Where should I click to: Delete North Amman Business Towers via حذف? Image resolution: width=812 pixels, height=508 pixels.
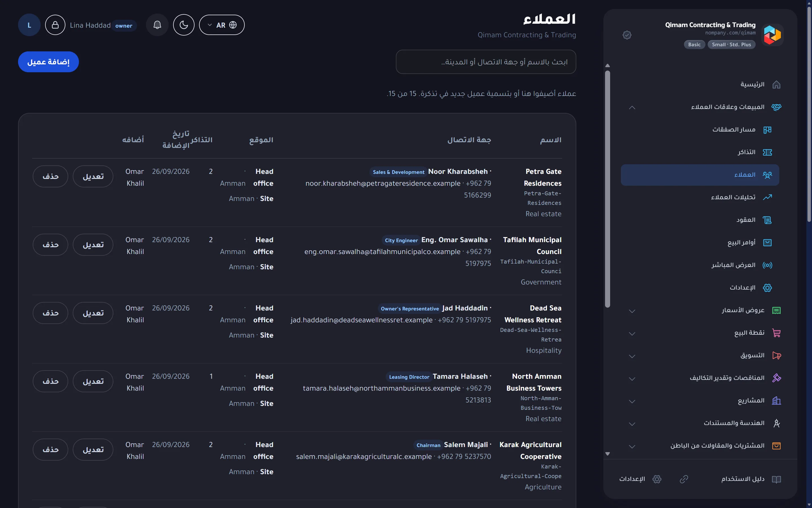(50, 381)
